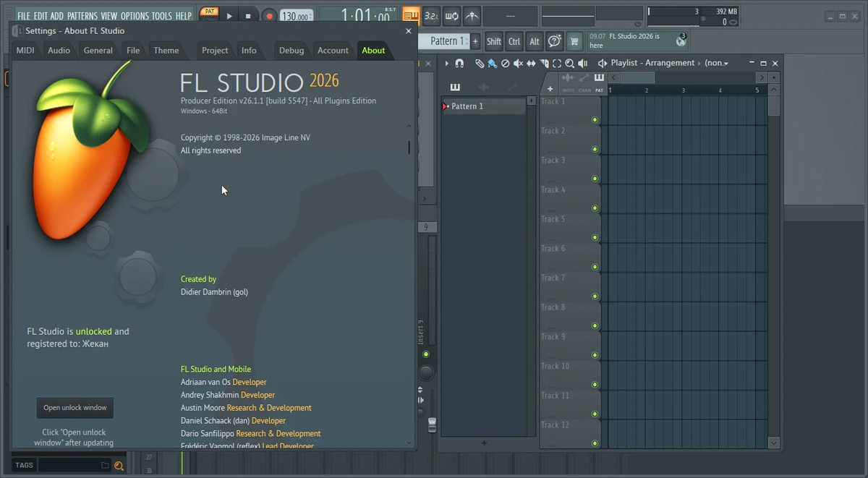The width and height of the screenshot is (868, 478).
Task: Select the Playlist Delete tool
Action: (x=505, y=64)
